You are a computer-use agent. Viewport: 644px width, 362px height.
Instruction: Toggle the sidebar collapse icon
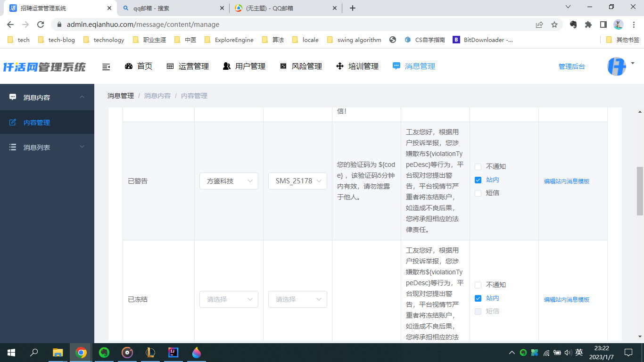pyautogui.click(x=106, y=67)
